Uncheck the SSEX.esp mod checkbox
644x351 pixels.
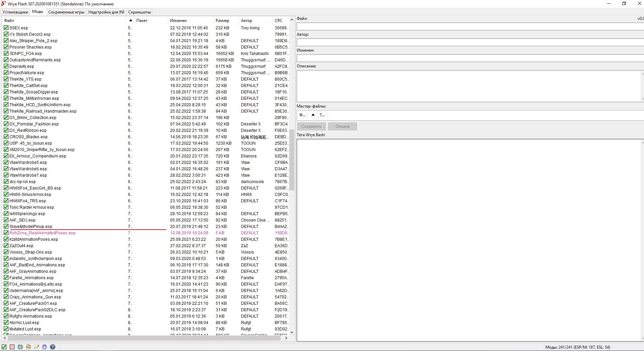pos(6,28)
